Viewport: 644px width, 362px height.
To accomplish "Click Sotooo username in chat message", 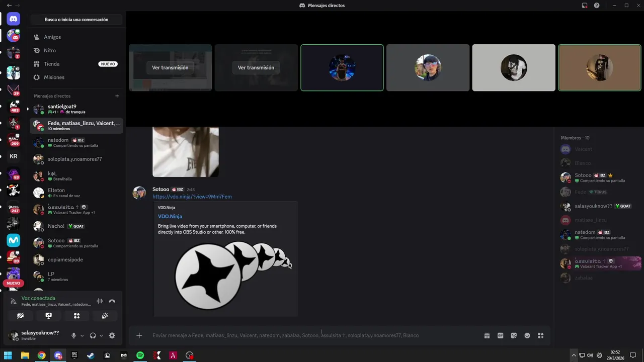I will click(x=160, y=190).
